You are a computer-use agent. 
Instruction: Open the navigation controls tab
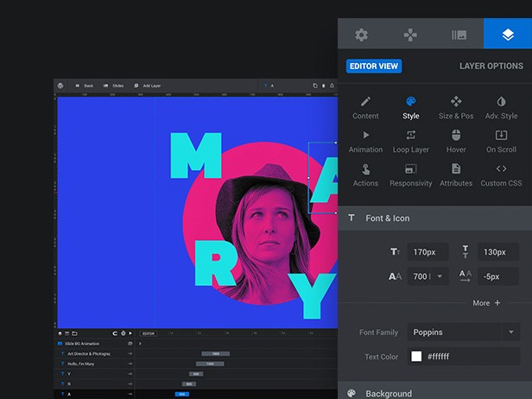click(x=410, y=35)
